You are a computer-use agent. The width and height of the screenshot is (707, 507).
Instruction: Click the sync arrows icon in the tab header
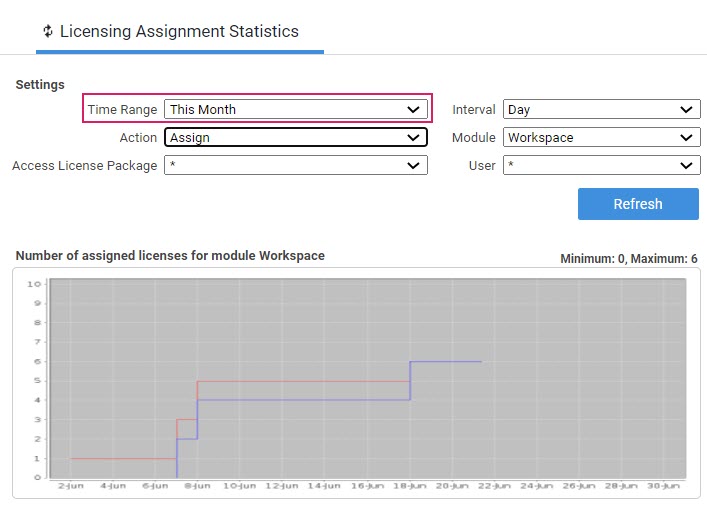pyautogui.click(x=47, y=31)
